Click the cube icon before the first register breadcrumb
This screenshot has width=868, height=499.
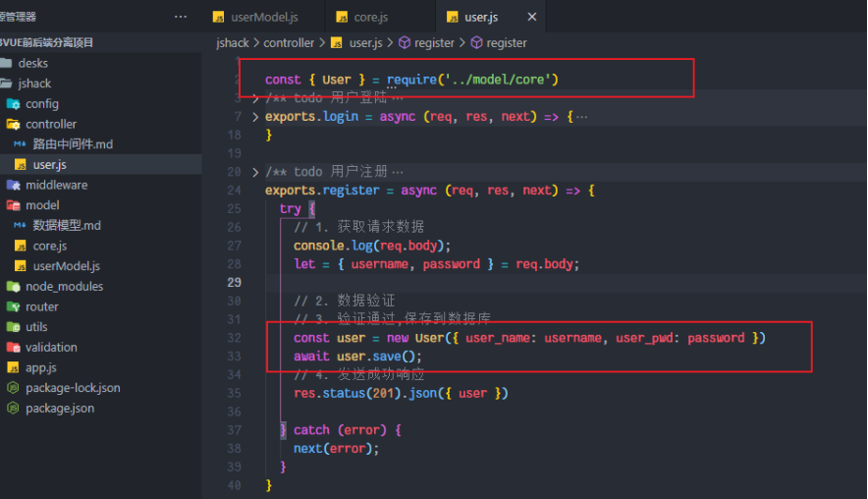point(405,42)
